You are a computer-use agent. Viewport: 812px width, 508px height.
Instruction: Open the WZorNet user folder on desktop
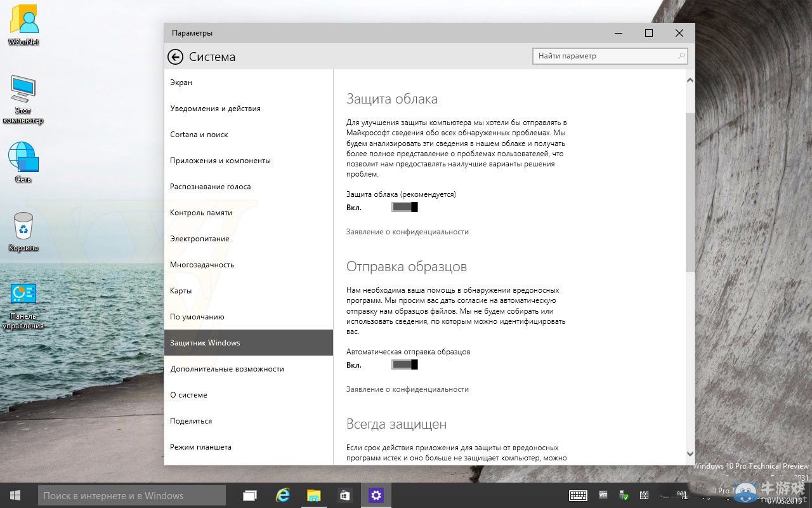[23, 25]
